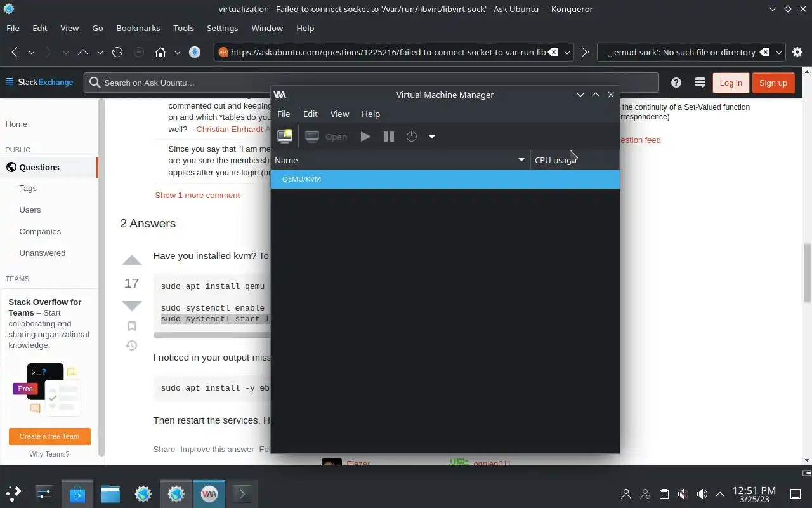Open Tags in the sidebar
Image resolution: width=812 pixels, height=508 pixels.
click(x=28, y=188)
